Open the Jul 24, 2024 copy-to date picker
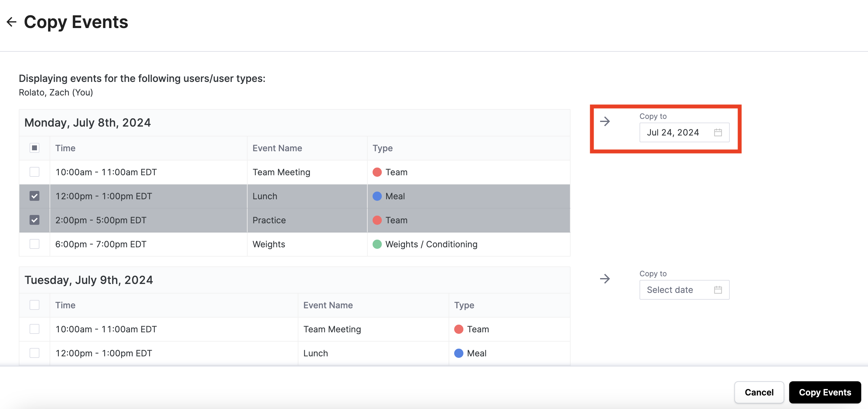 click(x=684, y=132)
